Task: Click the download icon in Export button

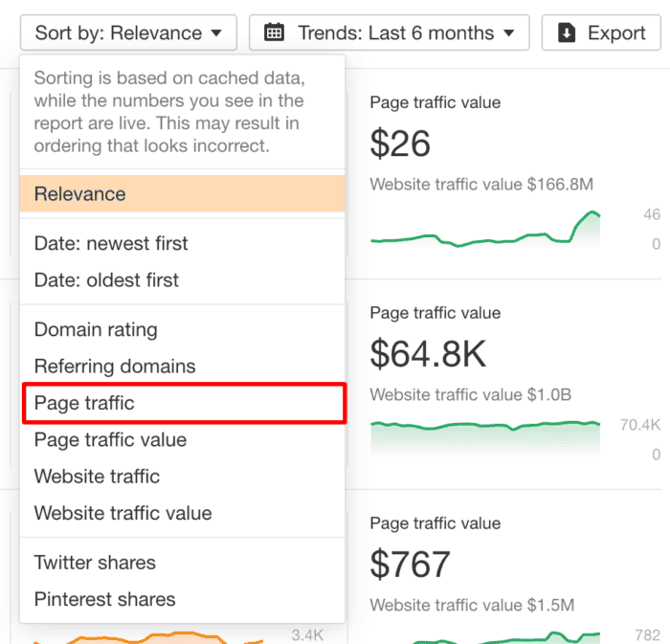Action: 567,33
